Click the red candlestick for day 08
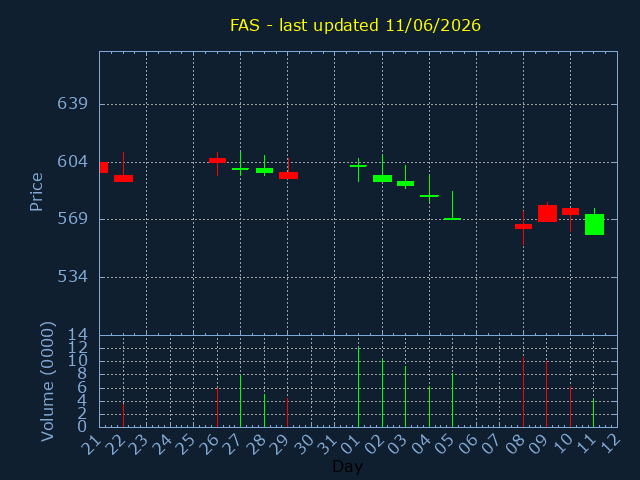This screenshot has height=480, width=640. pos(523,226)
